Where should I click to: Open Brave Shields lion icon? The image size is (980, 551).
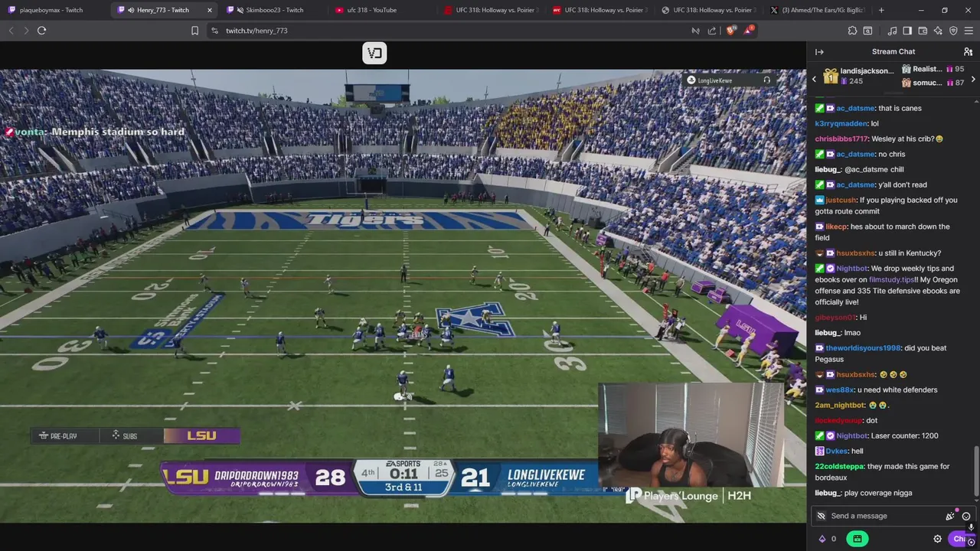tap(730, 31)
